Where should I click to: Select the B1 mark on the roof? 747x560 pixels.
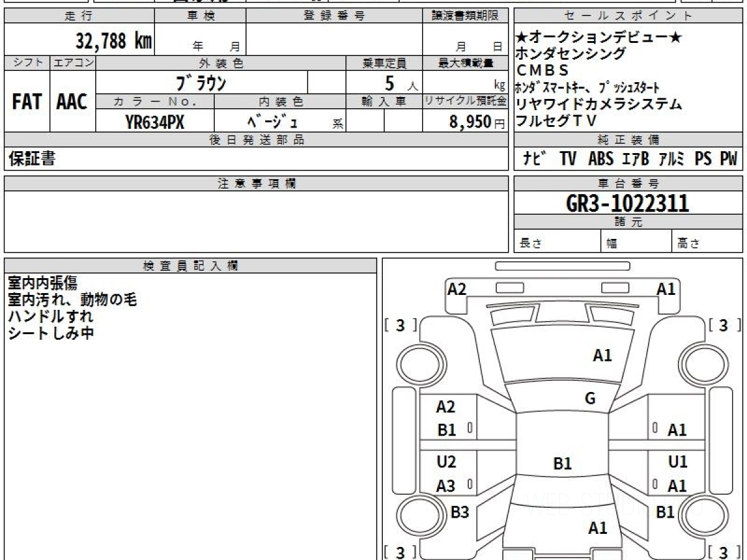pyautogui.click(x=563, y=464)
